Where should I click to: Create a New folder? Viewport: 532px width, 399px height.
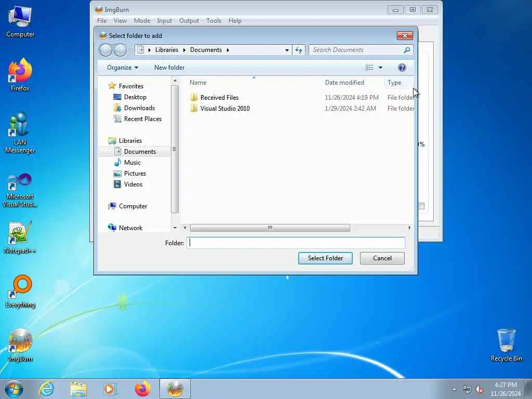coord(169,68)
